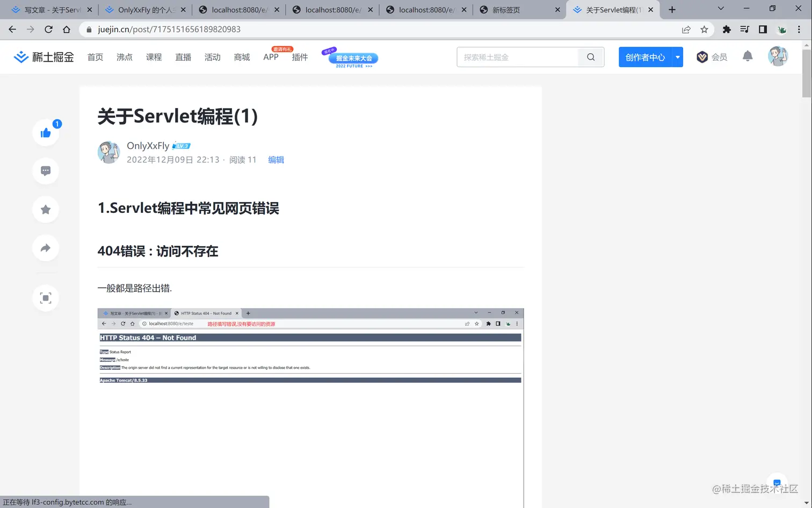This screenshot has width=812, height=508.
Task: Click the search magnifier icon
Action: 591,57
